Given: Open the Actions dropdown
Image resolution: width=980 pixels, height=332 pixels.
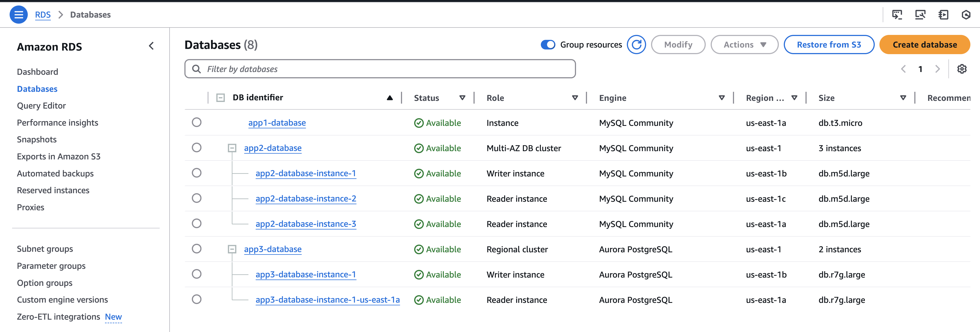Looking at the screenshot, I should point(744,45).
